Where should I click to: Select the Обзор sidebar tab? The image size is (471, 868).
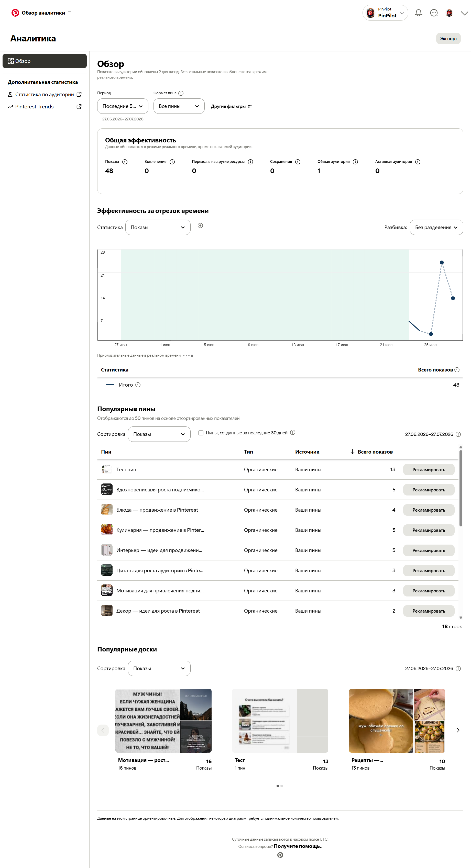45,61
